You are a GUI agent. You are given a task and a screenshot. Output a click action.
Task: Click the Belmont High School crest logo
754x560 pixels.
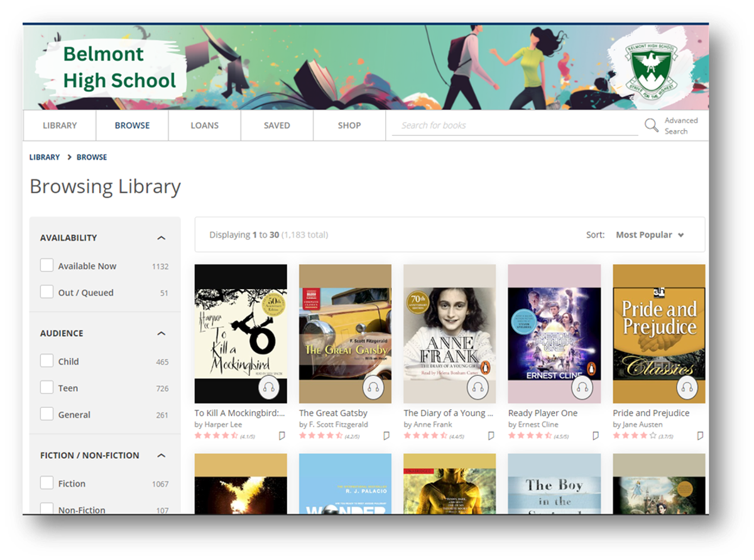tap(650, 68)
